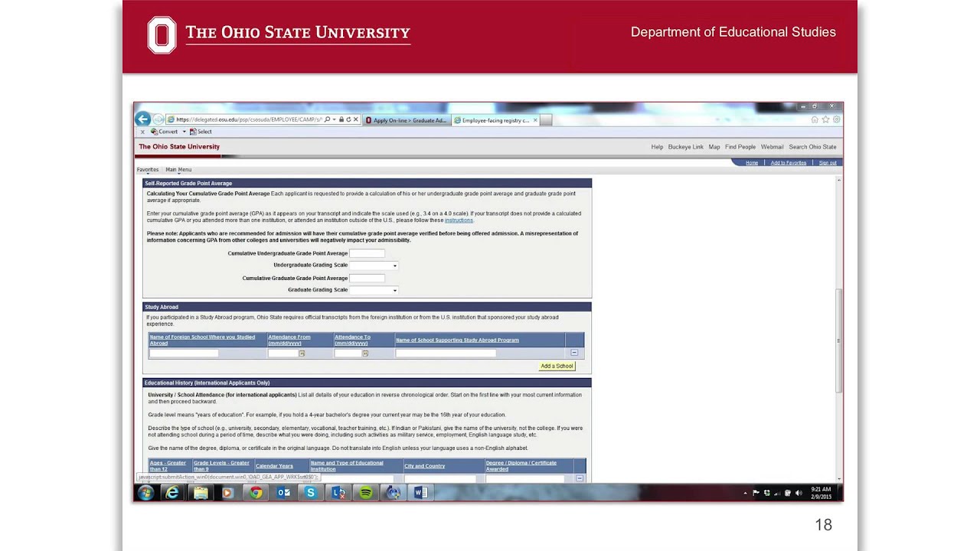Click the Name of Foreign School column header
980x551 pixels.
click(202, 340)
